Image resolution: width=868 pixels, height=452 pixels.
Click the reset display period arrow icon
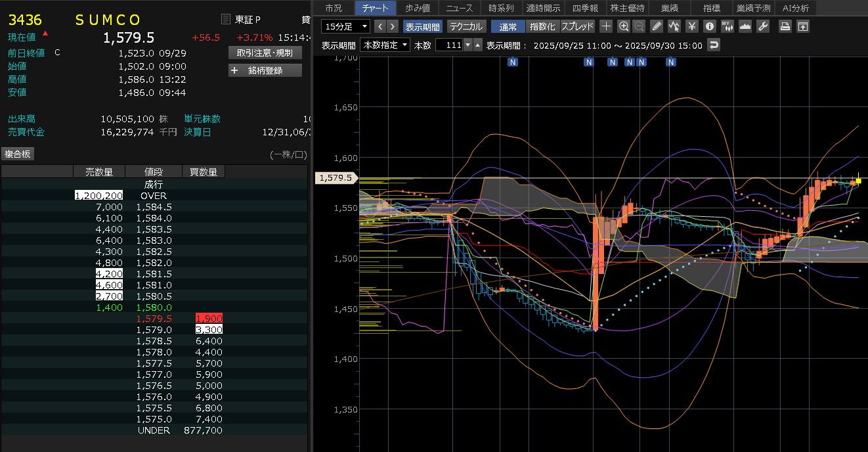point(714,45)
